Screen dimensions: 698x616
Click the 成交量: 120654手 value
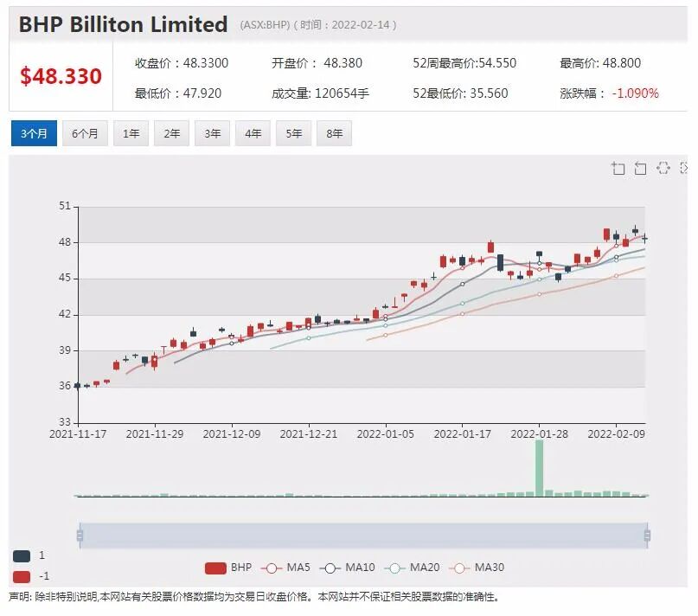coord(321,93)
